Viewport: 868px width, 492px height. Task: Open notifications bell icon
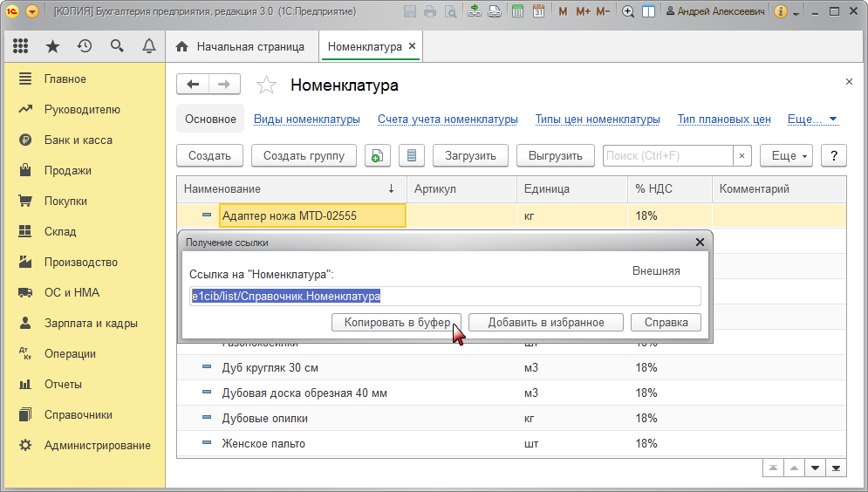pos(149,46)
